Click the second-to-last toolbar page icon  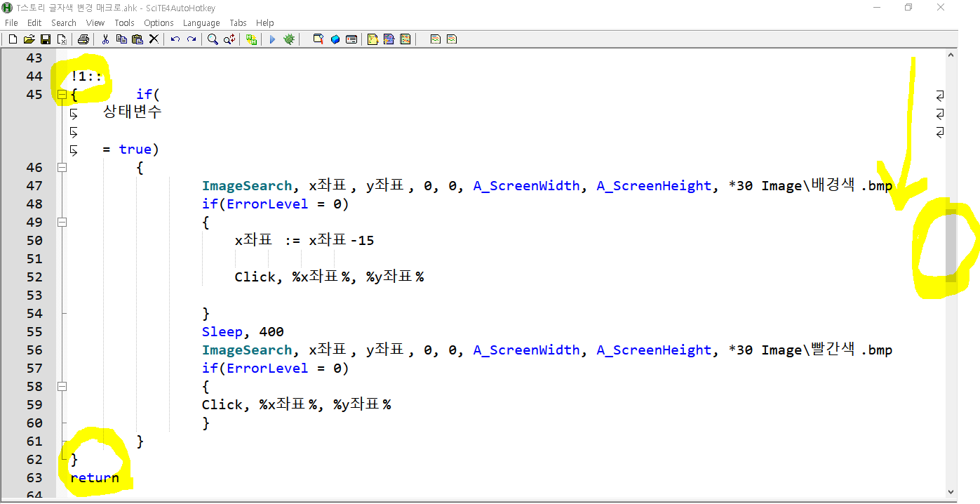point(436,39)
